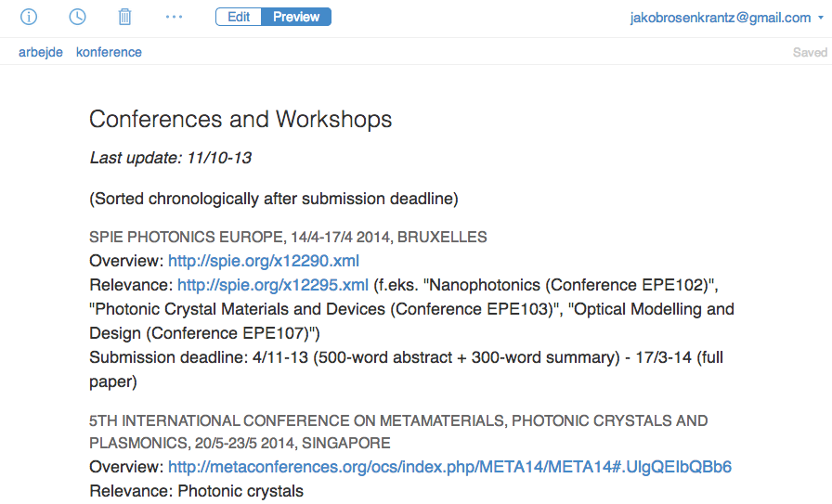This screenshot has height=504, width=832.
Task: Select the arbejde tag
Action: click(x=41, y=52)
